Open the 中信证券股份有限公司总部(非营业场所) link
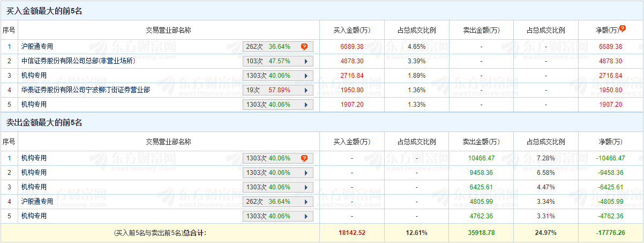Screen dimensions: 644x243 click(78, 61)
